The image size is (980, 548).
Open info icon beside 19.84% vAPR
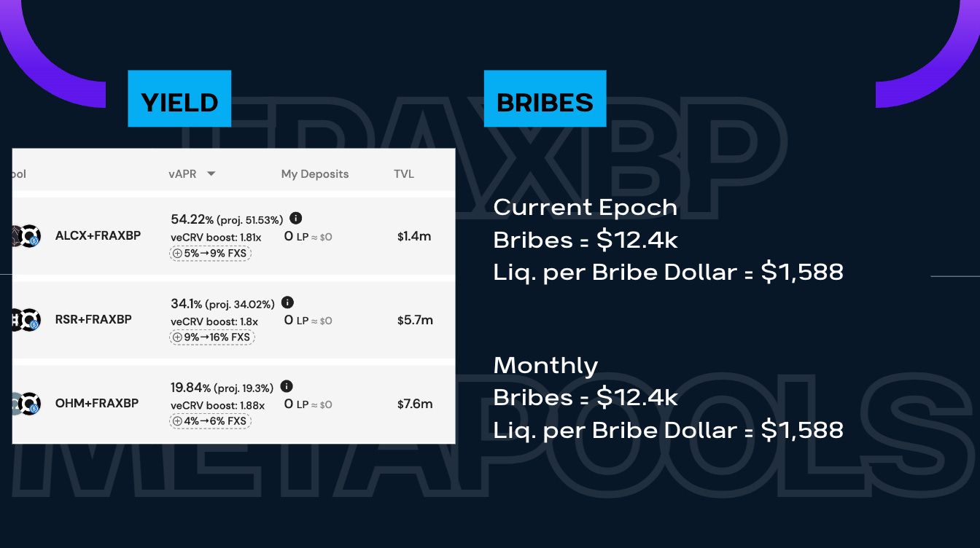tap(287, 387)
